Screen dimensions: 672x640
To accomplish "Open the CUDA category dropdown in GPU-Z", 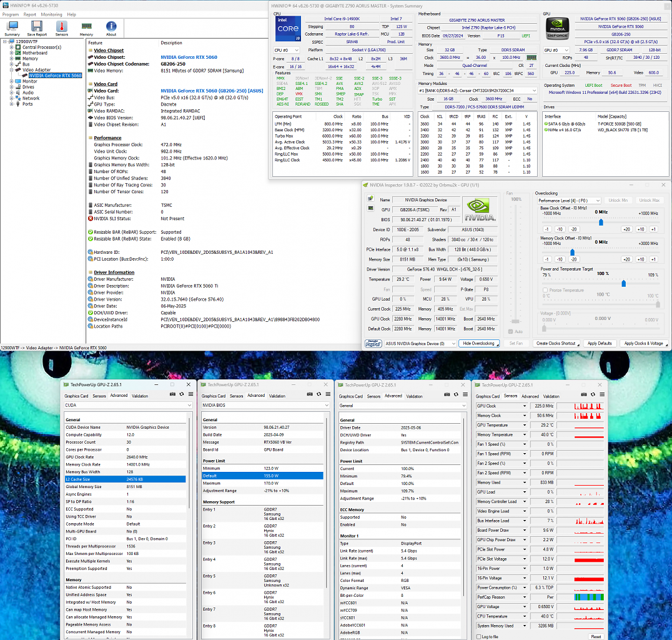I will 127,406.
